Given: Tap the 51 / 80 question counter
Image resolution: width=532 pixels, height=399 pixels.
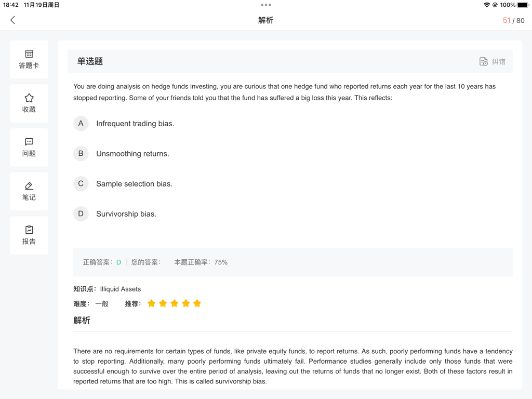Looking at the screenshot, I should 513,20.
